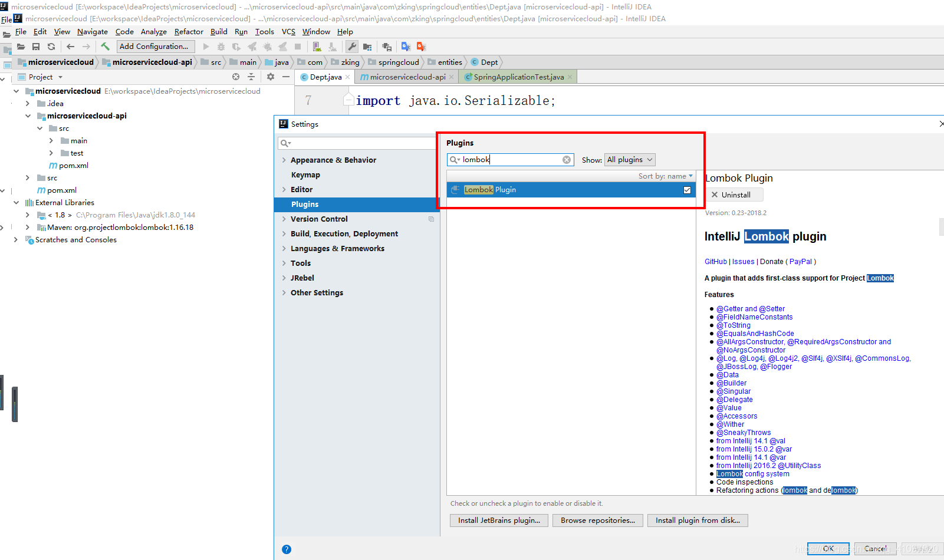944x560 pixels.
Task: Click the Debug bug icon
Action: [x=221, y=47]
